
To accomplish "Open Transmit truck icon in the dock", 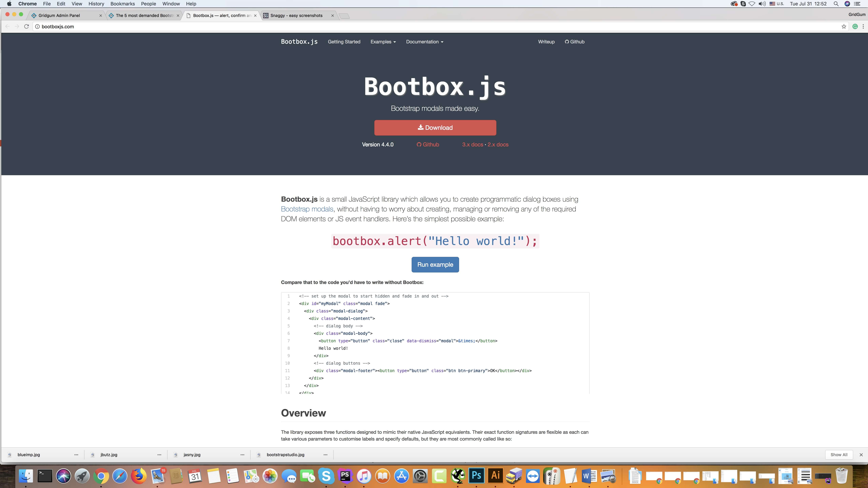I will point(514,476).
